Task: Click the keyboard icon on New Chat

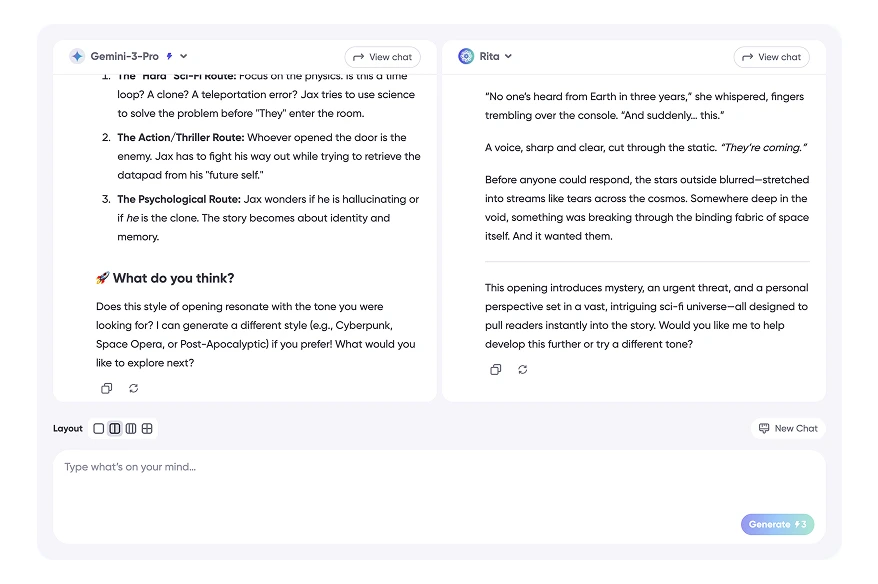Action: click(x=763, y=428)
